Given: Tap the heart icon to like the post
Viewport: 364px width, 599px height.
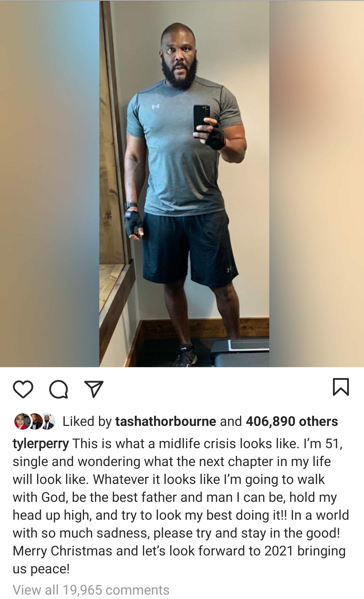Looking at the screenshot, I should (x=23, y=389).
